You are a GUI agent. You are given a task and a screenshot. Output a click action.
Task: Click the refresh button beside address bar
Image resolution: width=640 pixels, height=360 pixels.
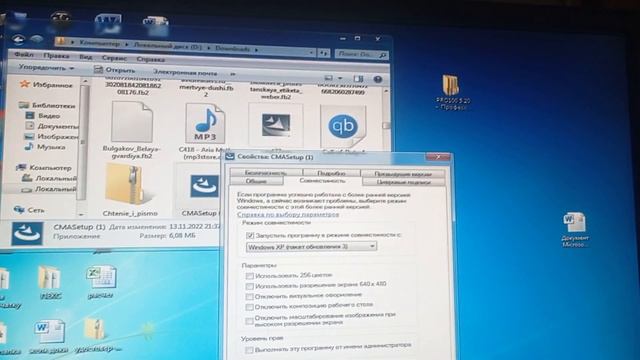tap(324, 53)
